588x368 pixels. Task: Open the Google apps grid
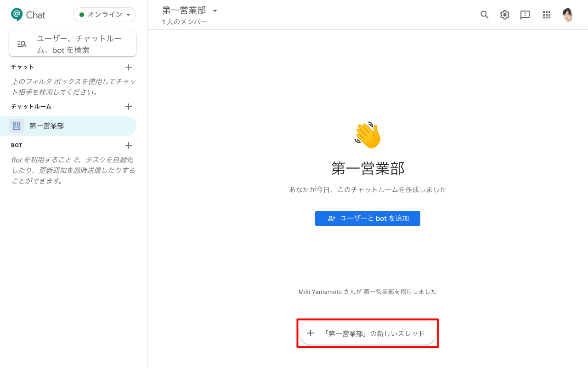[547, 15]
